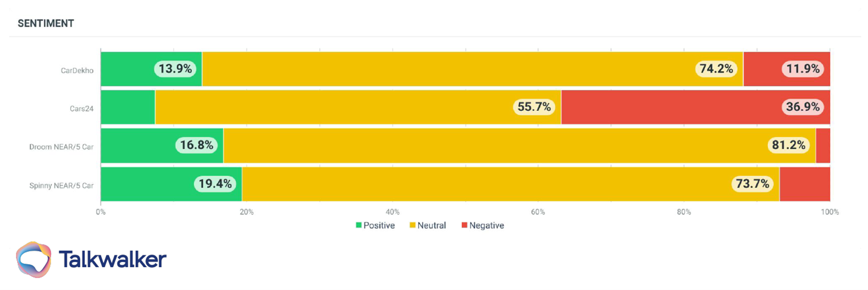Viewport: 868px width, 290px height.
Task: Click the red Negative legend swatch
Action: tap(464, 225)
